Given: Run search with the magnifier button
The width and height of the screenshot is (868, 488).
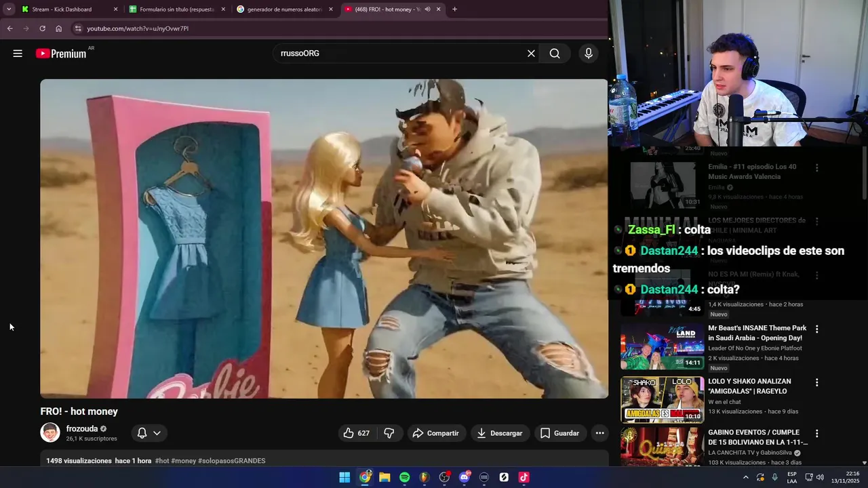Looking at the screenshot, I should pyautogui.click(x=555, y=54).
